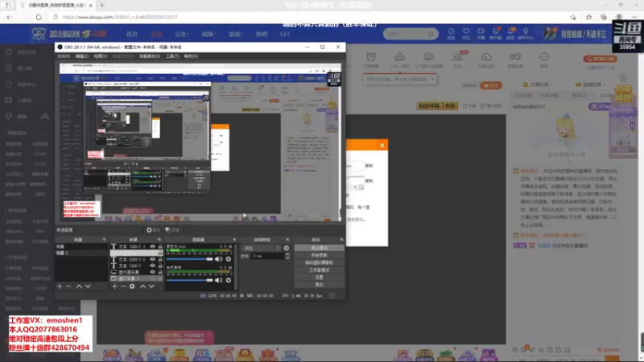The image size is (644, 362).
Task: Click the 开始录制 button in OBS Controls
Action: 319,255
